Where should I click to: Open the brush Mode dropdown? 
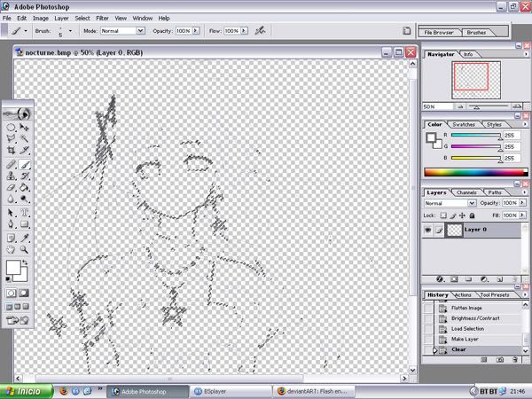click(140, 31)
